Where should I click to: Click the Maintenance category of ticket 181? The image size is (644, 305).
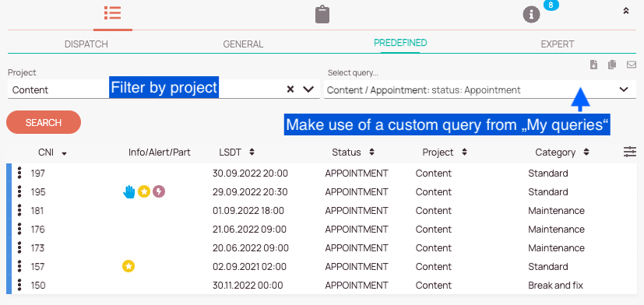tap(556, 211)
